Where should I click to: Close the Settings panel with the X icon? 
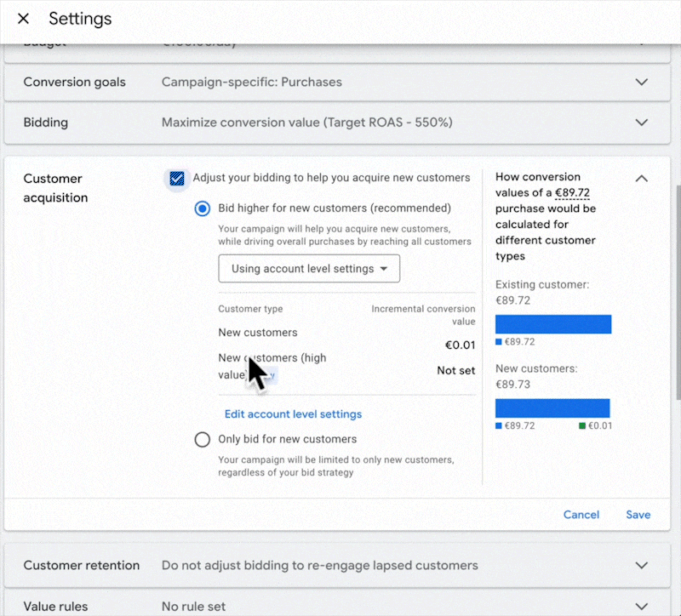coord(23,19)
